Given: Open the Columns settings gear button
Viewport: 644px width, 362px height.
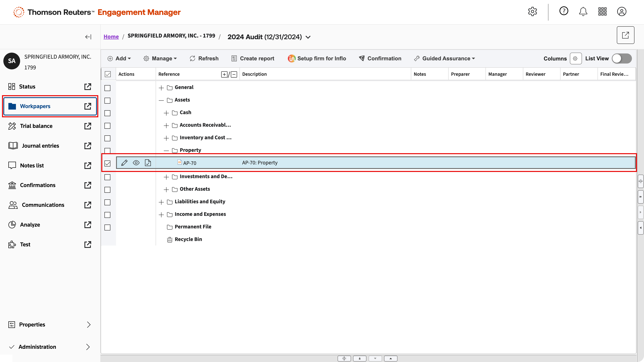Looking at the screenshot, I should pos(576,58).
